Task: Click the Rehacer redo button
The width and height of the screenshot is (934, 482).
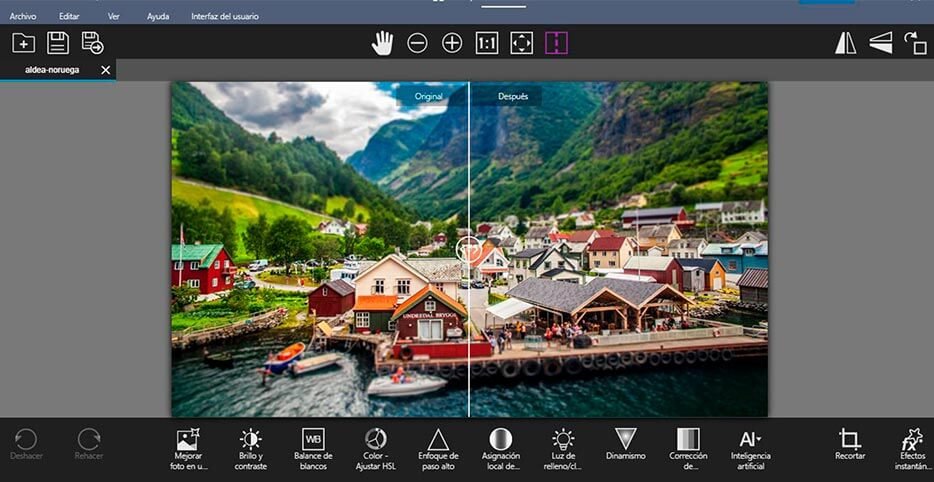Action: point(89,445)
